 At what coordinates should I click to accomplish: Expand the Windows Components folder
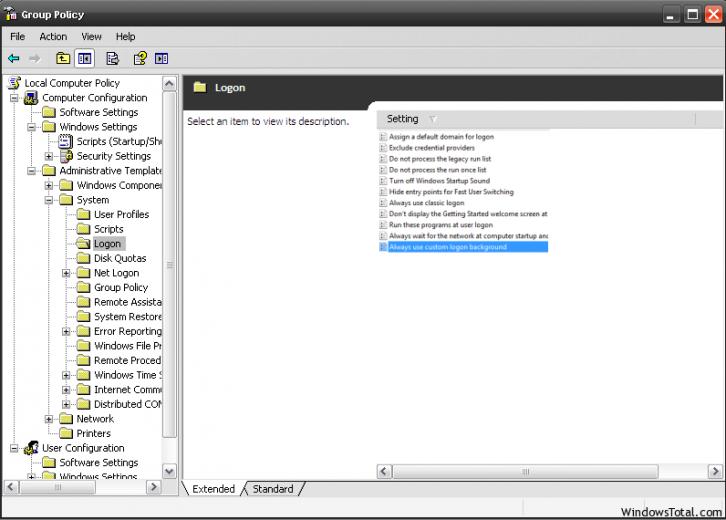click(49, 185)
